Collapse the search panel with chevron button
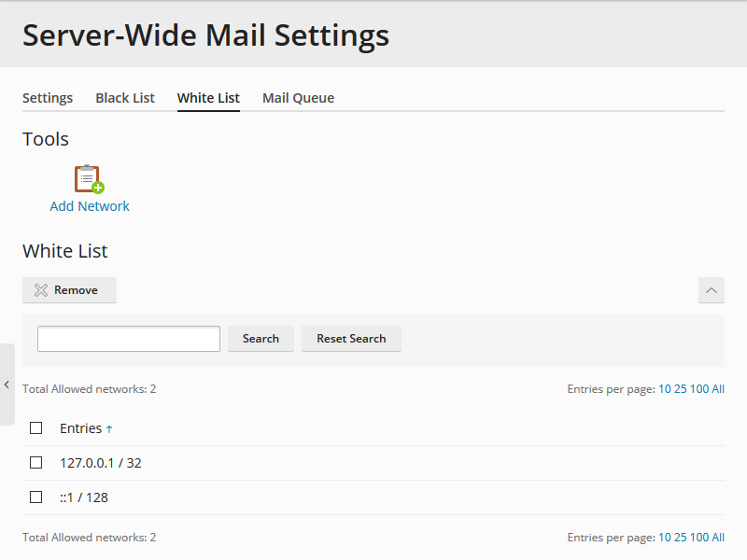Screen dimensions: 747x560 coord(711,290)
